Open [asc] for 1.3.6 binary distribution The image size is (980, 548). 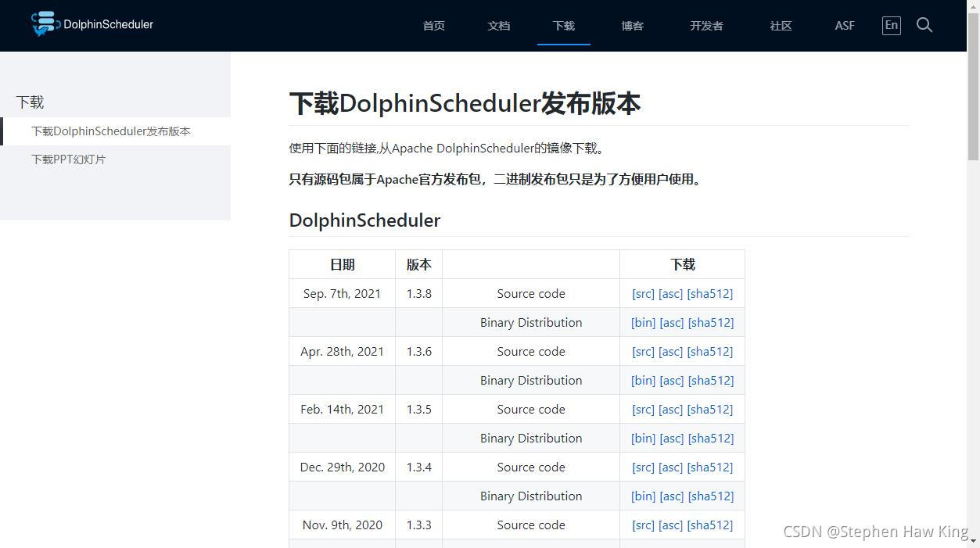tap(672, 381)
